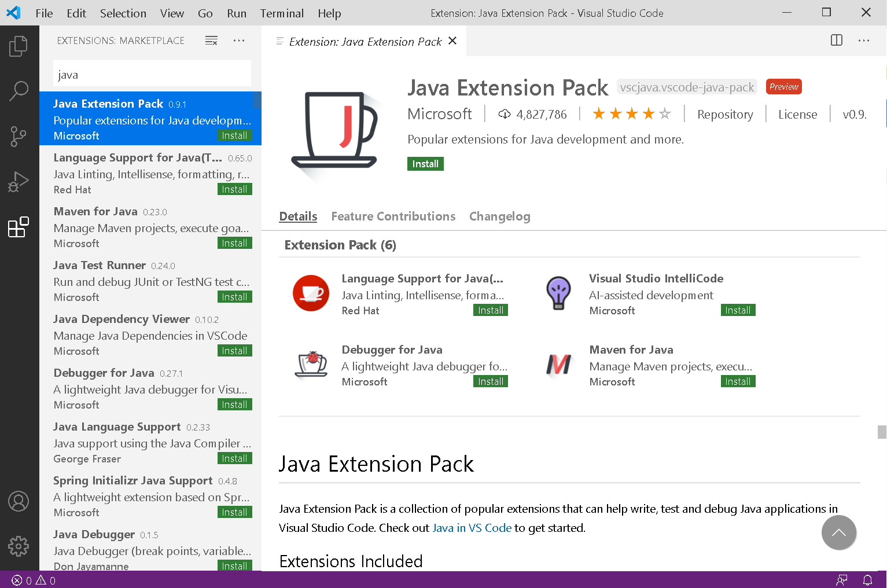Open the Help menu
The image size is (887, 588).
329,13
